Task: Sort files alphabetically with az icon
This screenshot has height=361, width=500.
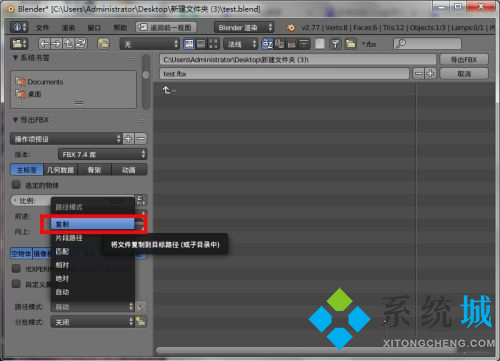Action: pyautogui.click(x=267, y=44)
